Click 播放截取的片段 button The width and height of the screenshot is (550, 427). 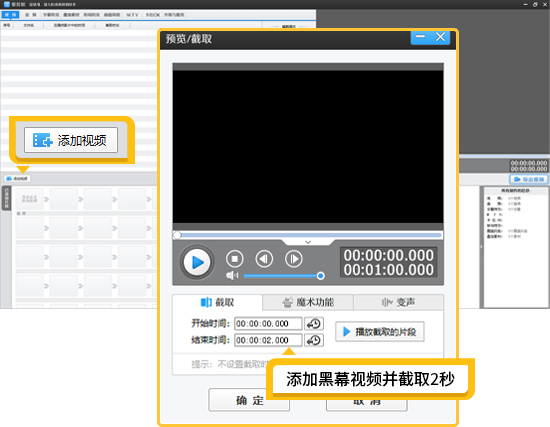coord(380,332)
